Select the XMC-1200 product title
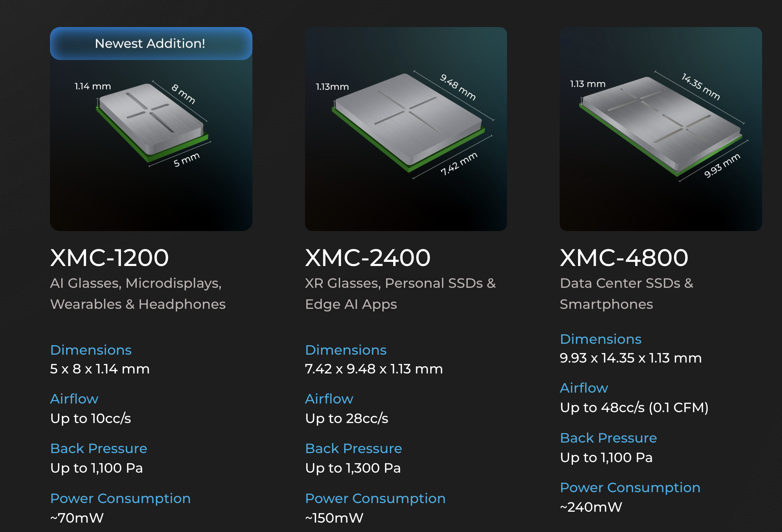This screenshot has height=532, width=782. (x=109, y=258)
